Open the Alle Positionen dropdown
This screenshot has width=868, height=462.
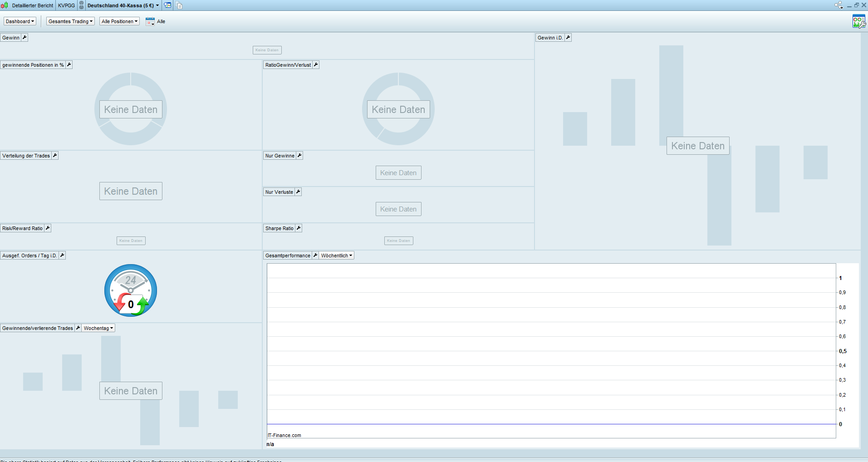coord(119,21)
